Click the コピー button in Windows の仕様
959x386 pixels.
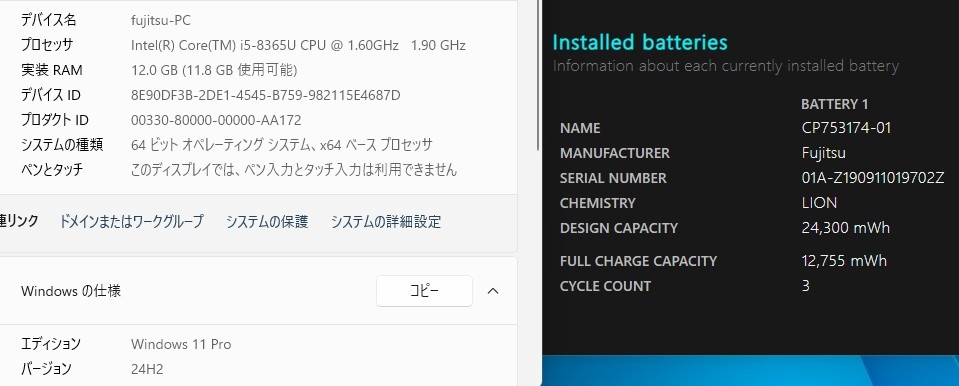click(424, 291)
